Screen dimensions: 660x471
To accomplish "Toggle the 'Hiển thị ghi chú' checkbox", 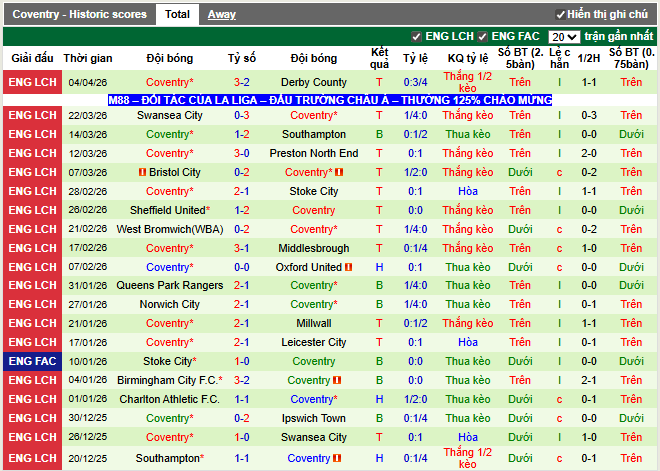I will (x=561, y=15).
